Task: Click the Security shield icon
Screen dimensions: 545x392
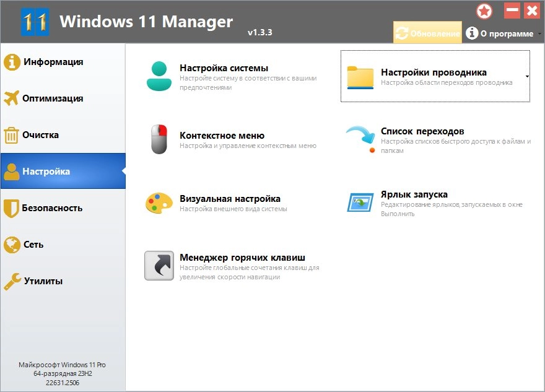Action: 11,208
